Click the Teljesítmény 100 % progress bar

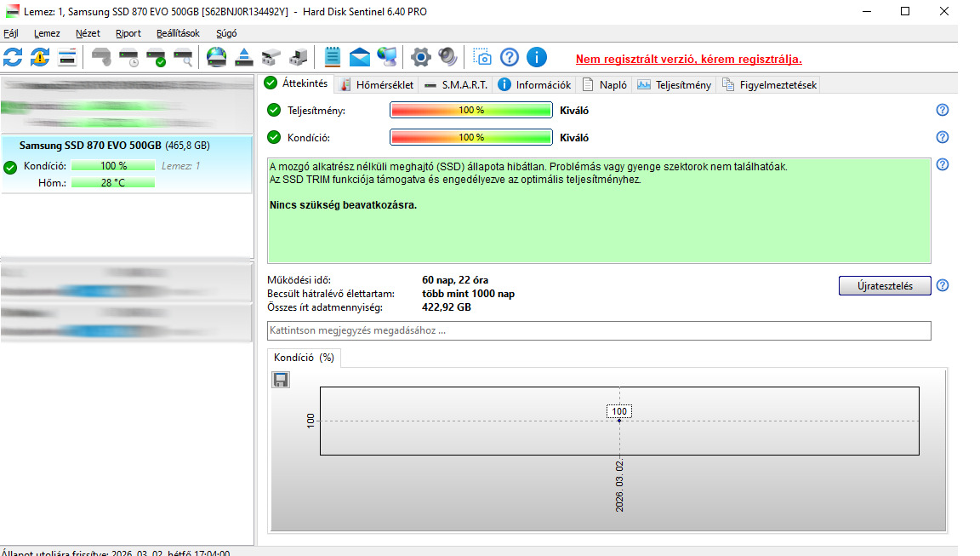coord(471,110)
